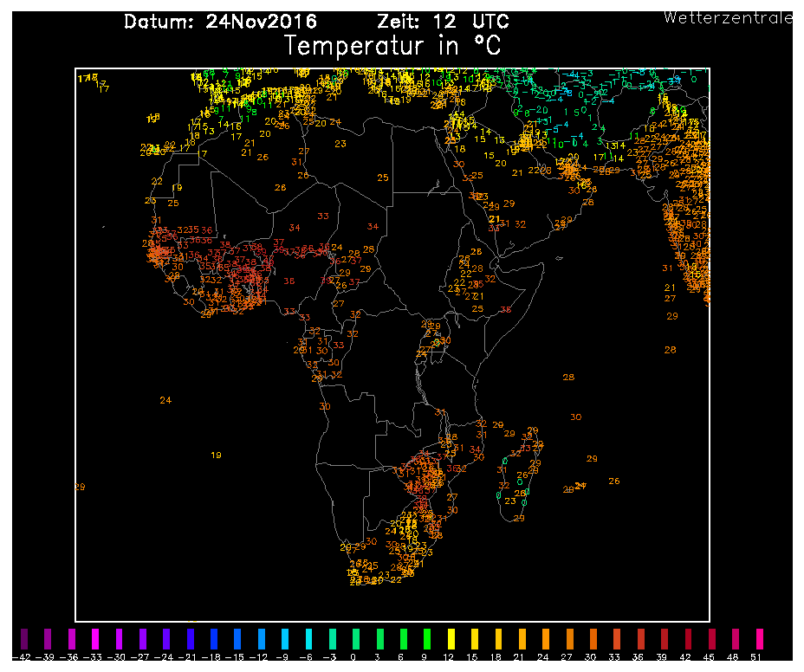Click the 51 degree pink legend swatch
This screenshot has height=672, width=804.
coord(759,639)
